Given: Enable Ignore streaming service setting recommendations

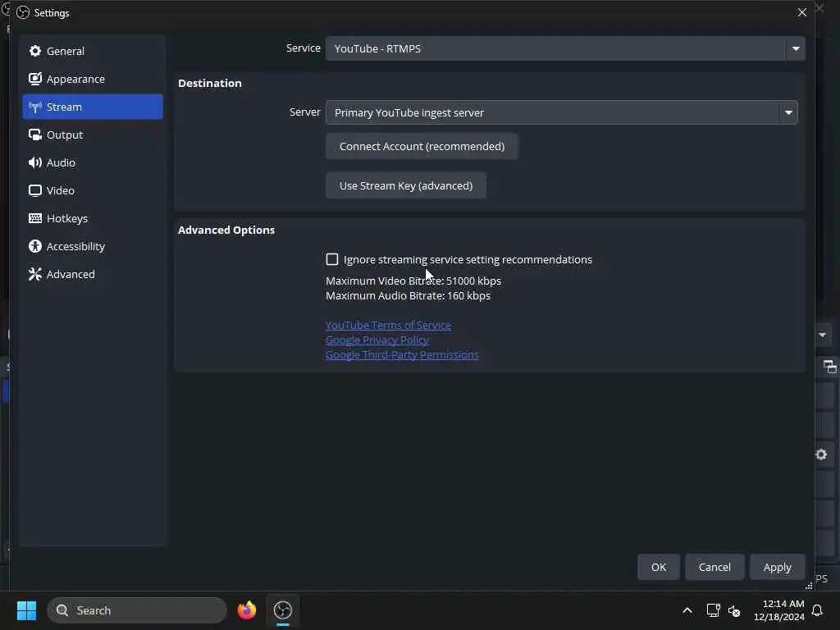Looking at the screenshot, I should 332,259.
